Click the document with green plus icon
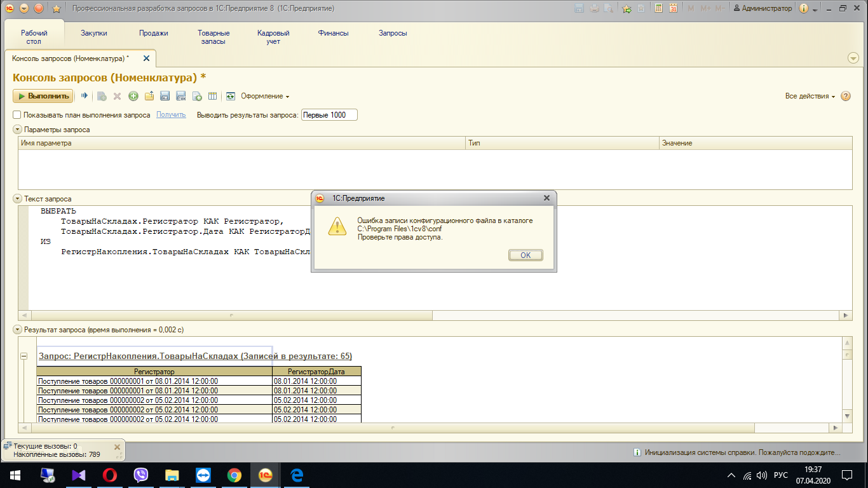Image resolution: width=868 pixels, height=488 pixels. click(197, 96)
